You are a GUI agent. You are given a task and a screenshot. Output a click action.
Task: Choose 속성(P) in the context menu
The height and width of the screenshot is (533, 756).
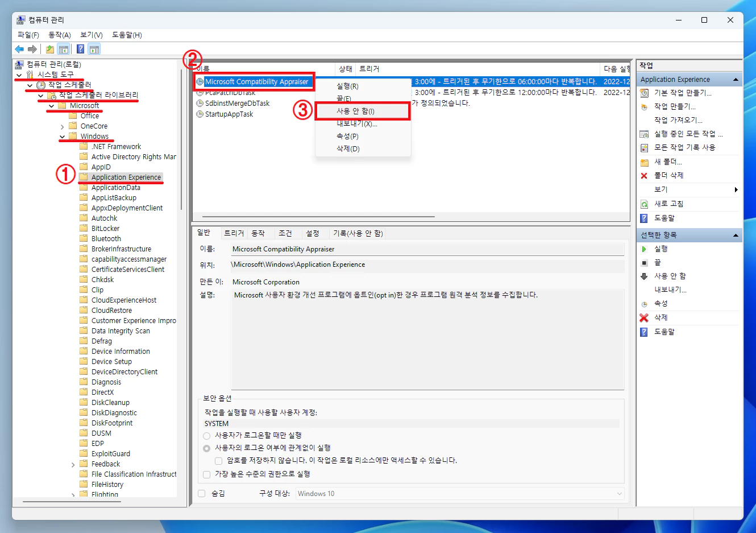pyautogui.click(x=363, y=137)
